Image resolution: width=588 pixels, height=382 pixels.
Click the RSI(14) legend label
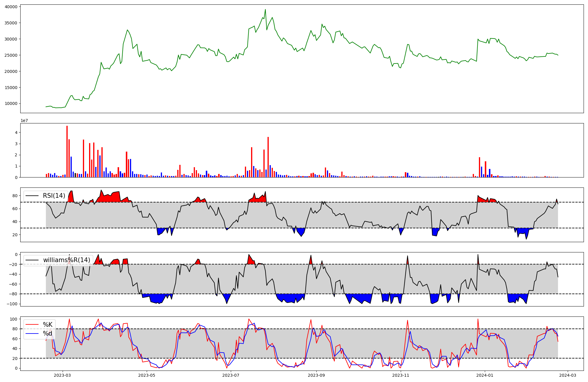click(54, 196)
